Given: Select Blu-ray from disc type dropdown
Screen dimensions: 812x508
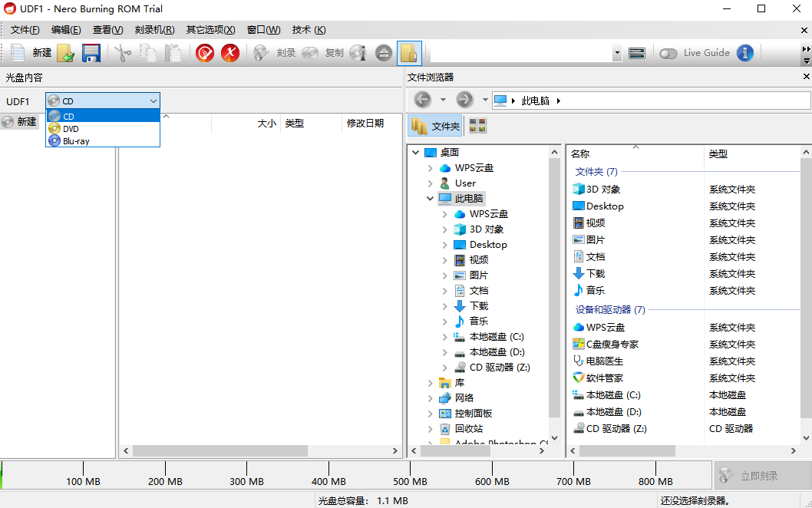Looking at the screenshot, I should point(76,141).
